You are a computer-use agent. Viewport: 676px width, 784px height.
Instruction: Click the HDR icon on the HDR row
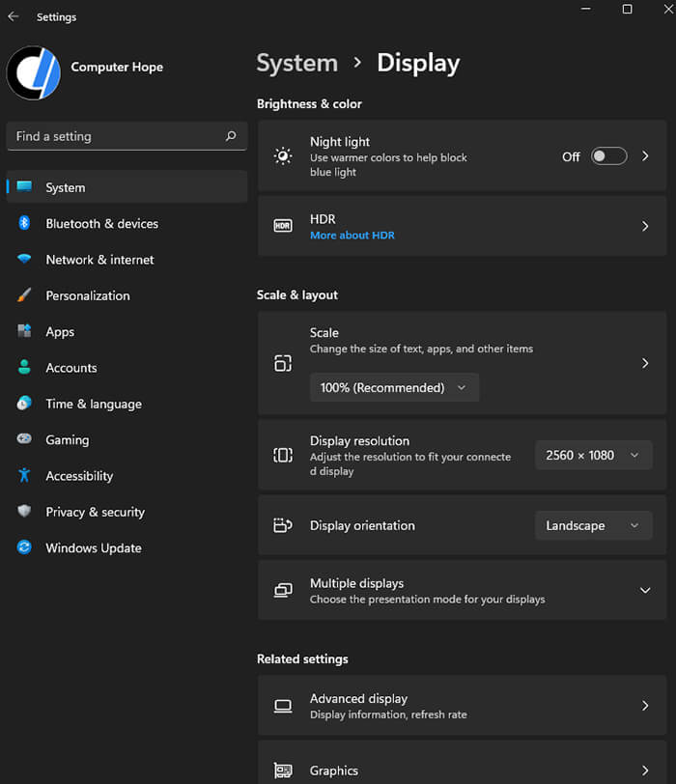283,226
